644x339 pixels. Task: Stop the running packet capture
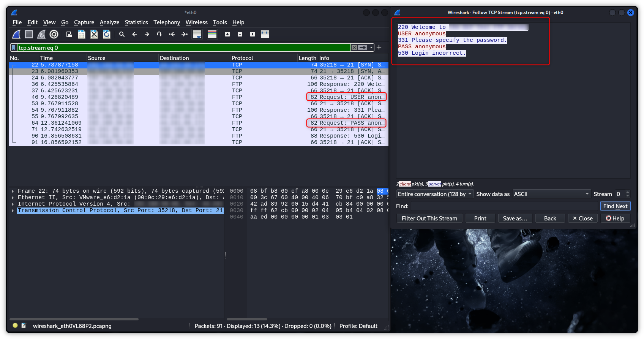[x=29, y=34]
